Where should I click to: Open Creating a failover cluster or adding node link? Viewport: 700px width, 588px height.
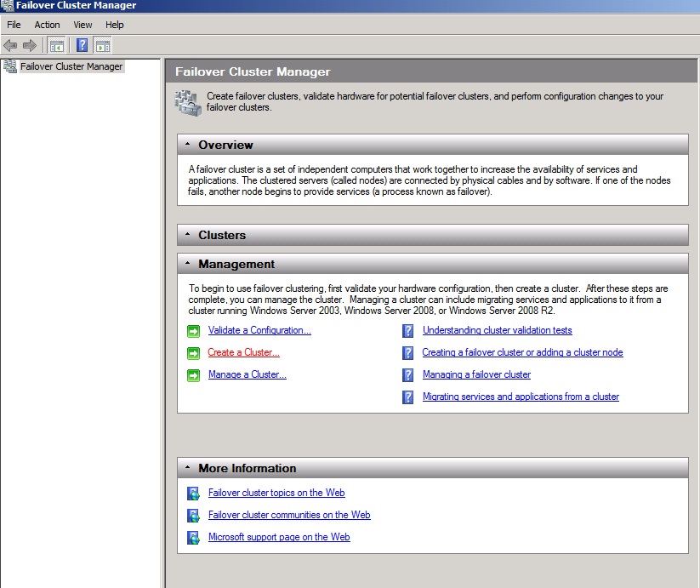(x=523, y=352)
